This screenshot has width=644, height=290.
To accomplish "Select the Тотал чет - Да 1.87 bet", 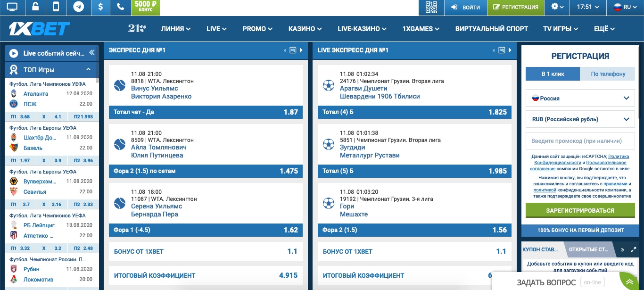I will point(206,112).
